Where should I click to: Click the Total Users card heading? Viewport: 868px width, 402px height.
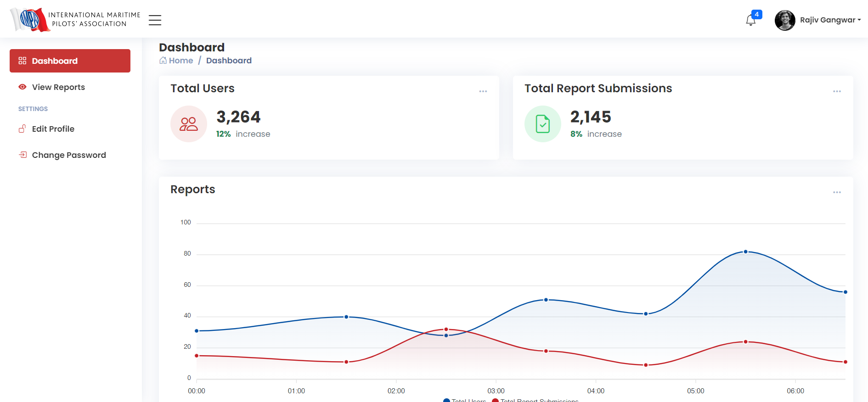point(203,89)
